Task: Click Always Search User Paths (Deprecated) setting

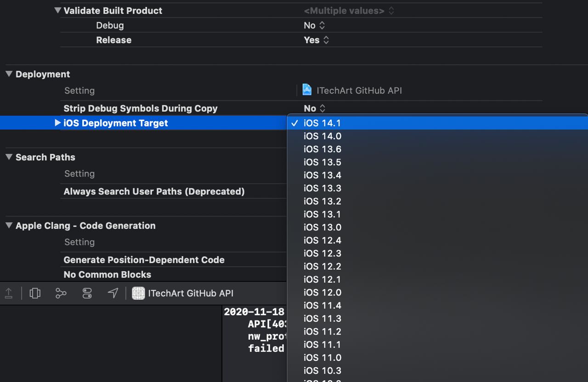Action: pyautogui.click(x=154, y=191)
